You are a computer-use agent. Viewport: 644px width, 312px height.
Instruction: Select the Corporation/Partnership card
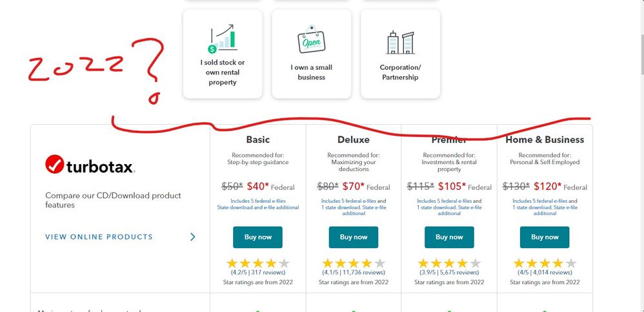(x=401, y=54)
